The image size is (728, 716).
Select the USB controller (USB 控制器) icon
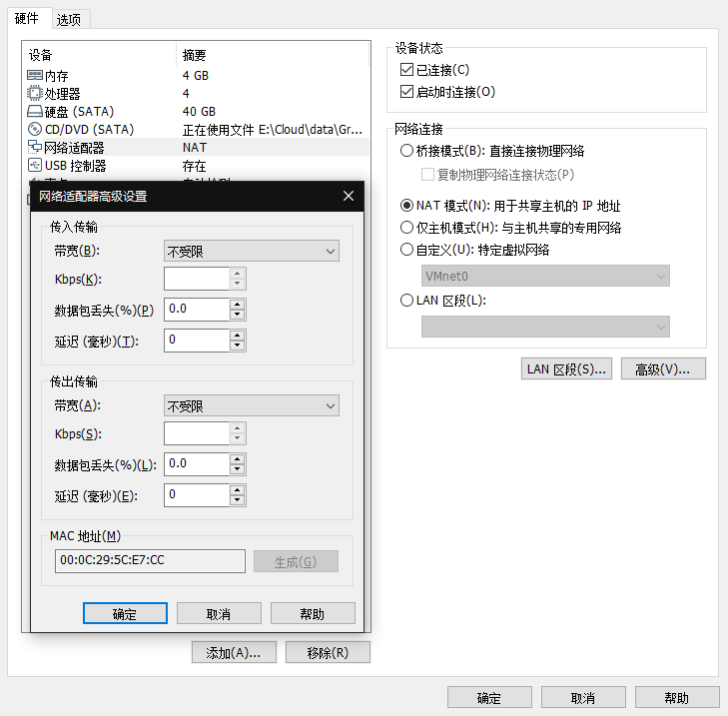click(x=35, y=166)
